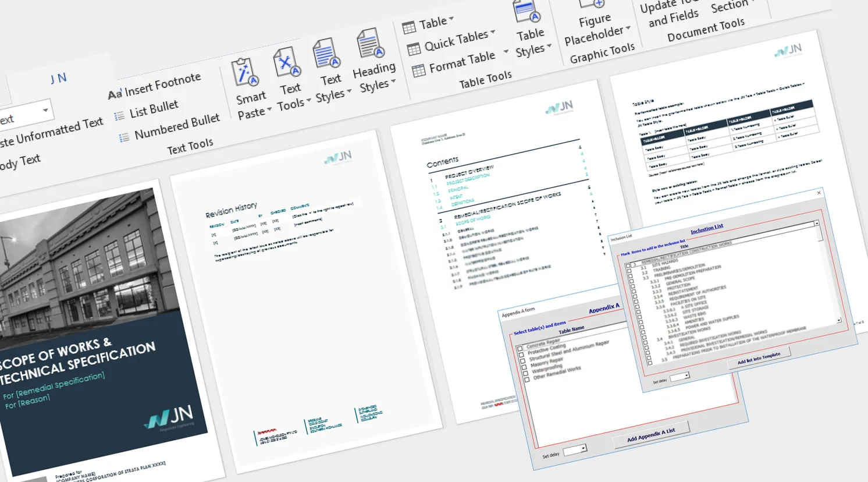
Task: Check the first checkbox in Inclusion List
Action: pyautogui.click(x=628, y=265)
